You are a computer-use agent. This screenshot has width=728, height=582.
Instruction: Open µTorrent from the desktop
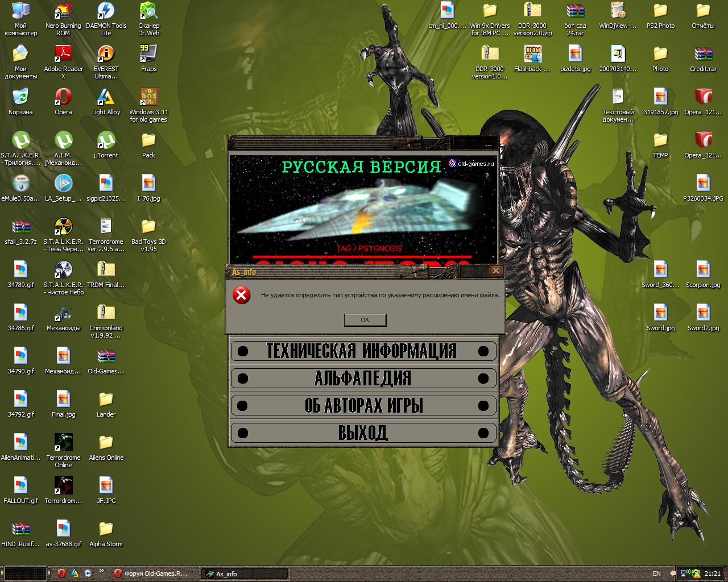(x=106, y=141)
